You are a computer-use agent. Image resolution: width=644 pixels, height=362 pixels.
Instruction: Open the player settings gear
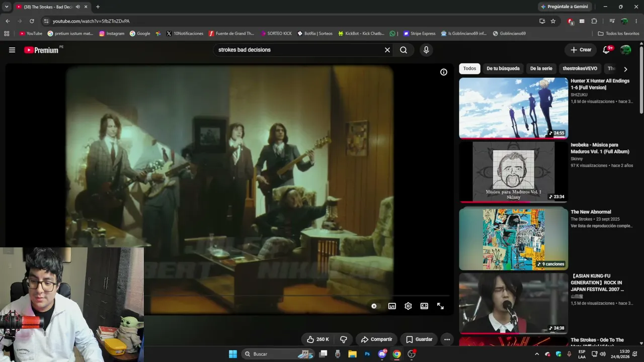tap(408, 306)
